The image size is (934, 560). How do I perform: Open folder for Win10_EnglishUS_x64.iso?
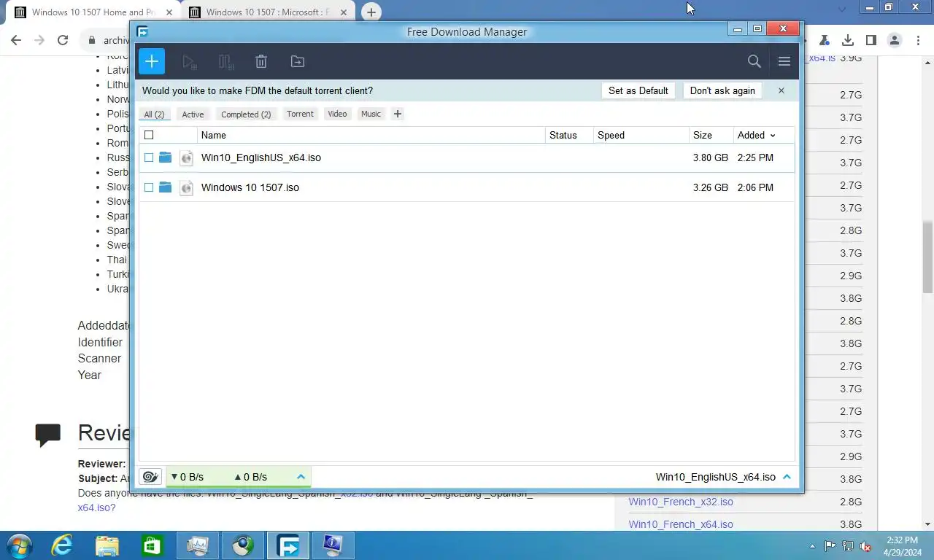(x=166, y=157)
